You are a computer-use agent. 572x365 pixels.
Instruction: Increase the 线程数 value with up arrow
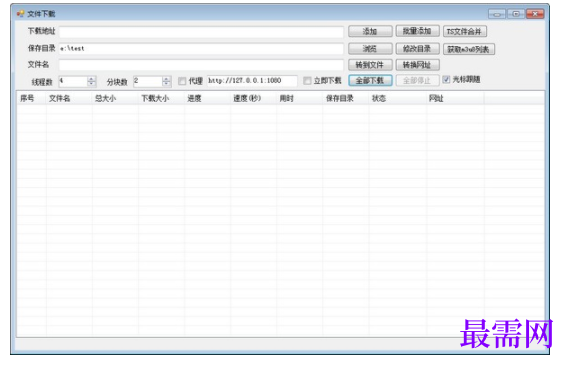click(x=92, y=78)
